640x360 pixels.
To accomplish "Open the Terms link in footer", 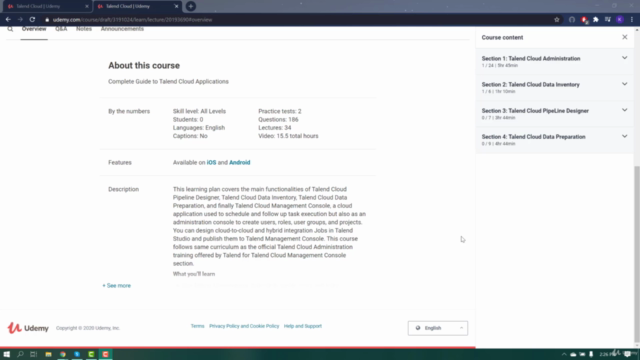I will (198, 326).
